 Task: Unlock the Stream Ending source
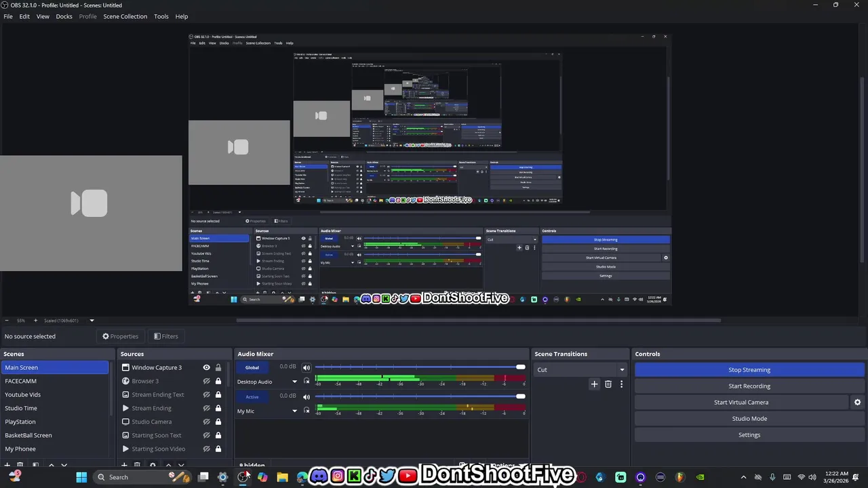pos(218,408)
